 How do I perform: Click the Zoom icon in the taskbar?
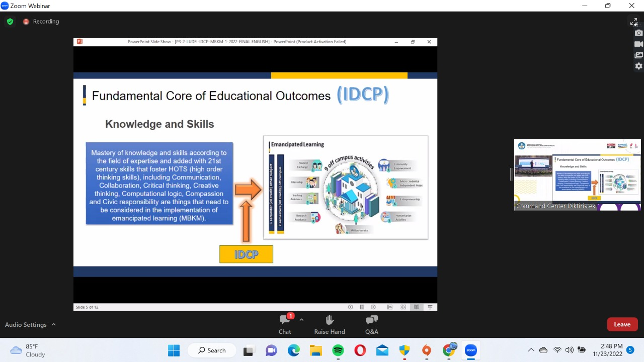pyautogui.click(x=471, y=350)
